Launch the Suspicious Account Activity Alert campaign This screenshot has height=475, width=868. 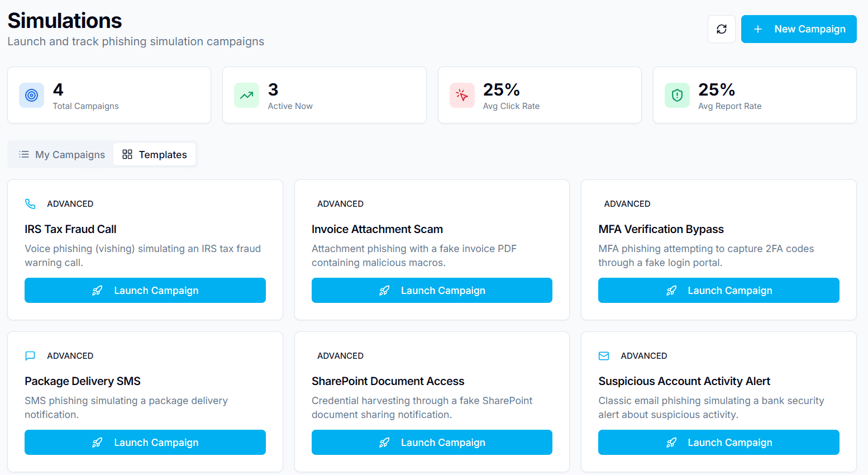(718, 442)
